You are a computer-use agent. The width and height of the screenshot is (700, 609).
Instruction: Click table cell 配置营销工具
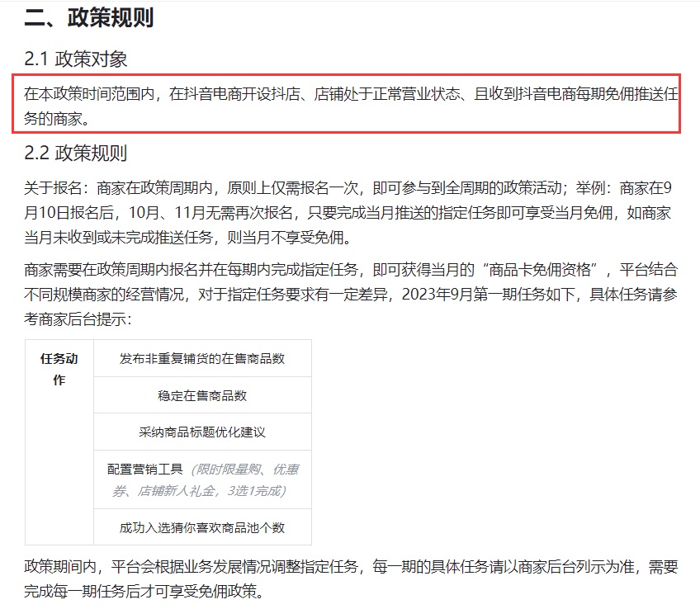[203, 479]
